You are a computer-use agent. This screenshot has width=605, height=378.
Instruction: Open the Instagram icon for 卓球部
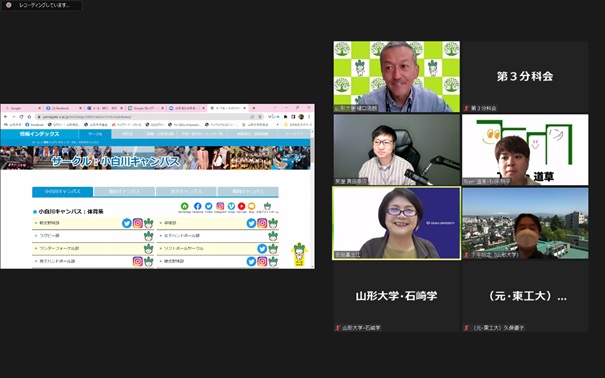click(262, 223)
